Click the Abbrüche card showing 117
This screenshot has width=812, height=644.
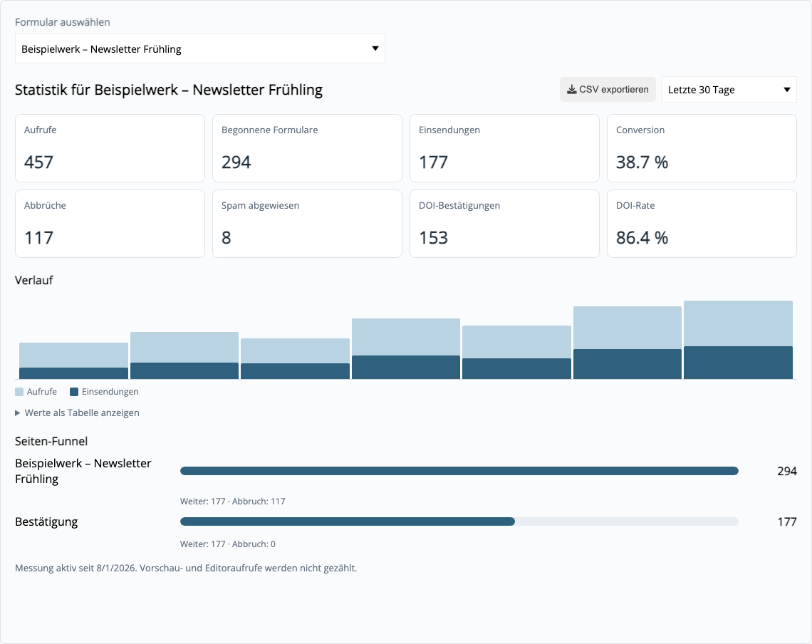[x=110, y=224]
